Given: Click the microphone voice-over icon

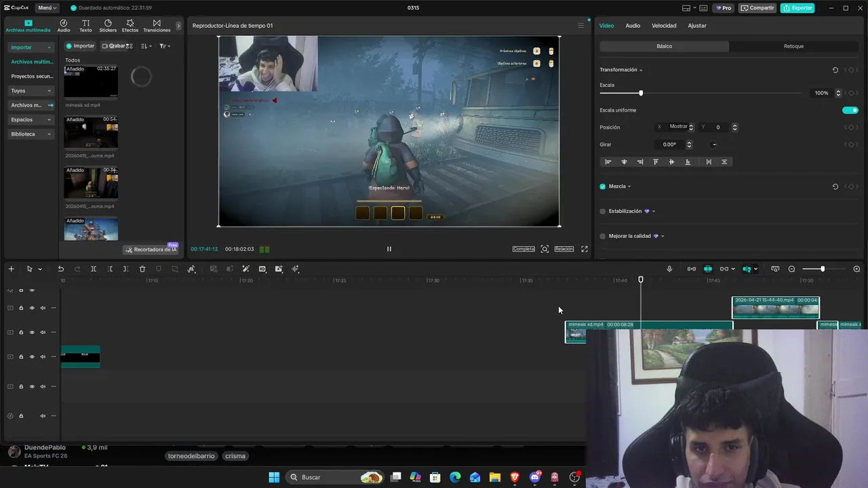Looking at the screenshot, I should tap(669, 269).
